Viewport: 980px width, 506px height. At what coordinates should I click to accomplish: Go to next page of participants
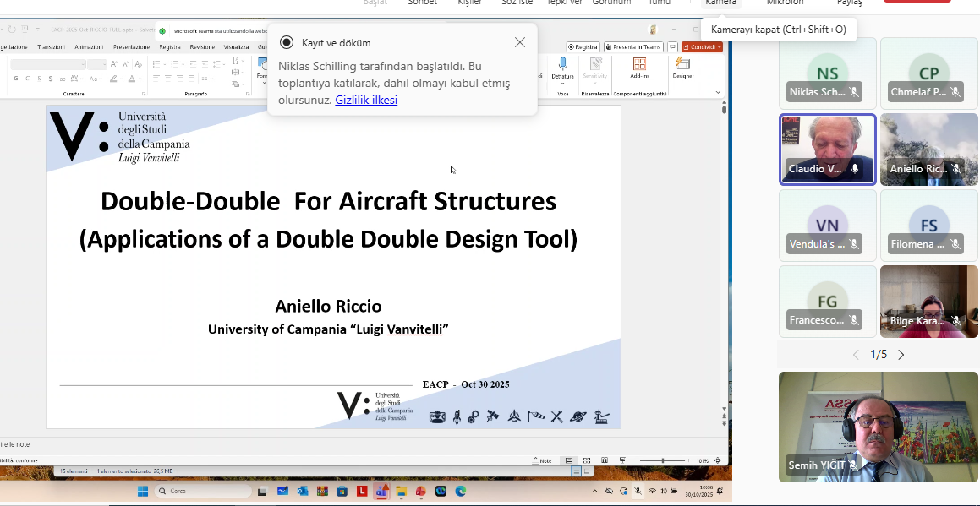click(901, 355)
